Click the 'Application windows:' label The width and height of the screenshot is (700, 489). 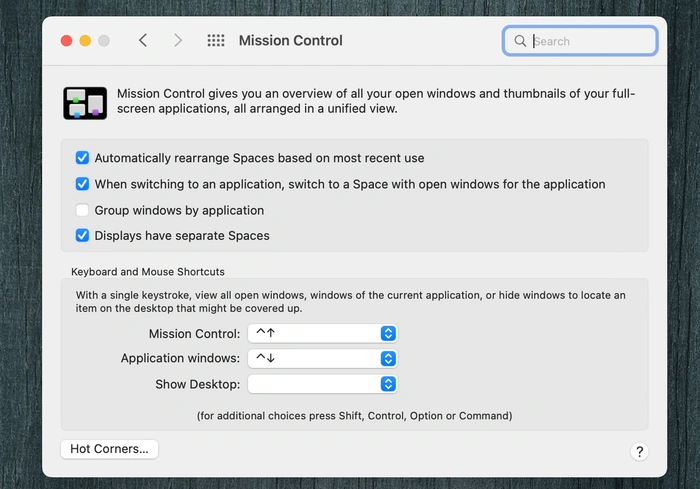pyautogui.click(x=180, y=358)
